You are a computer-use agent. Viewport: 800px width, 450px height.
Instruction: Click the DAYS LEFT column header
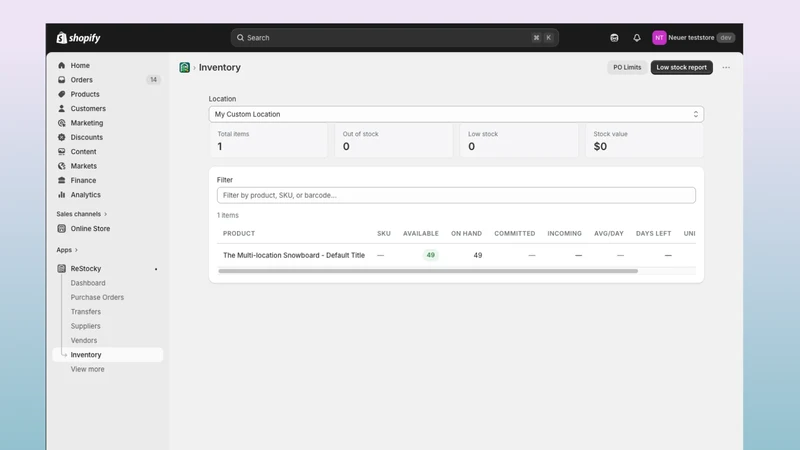point(654,233)
